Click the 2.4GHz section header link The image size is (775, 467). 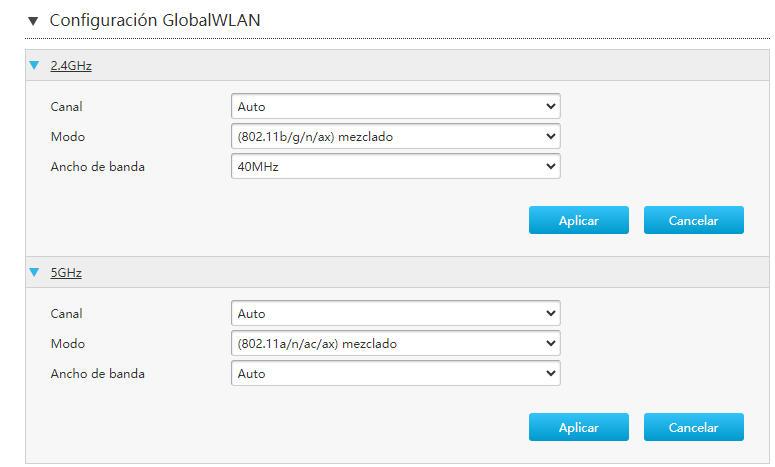(x=71, y=66)
